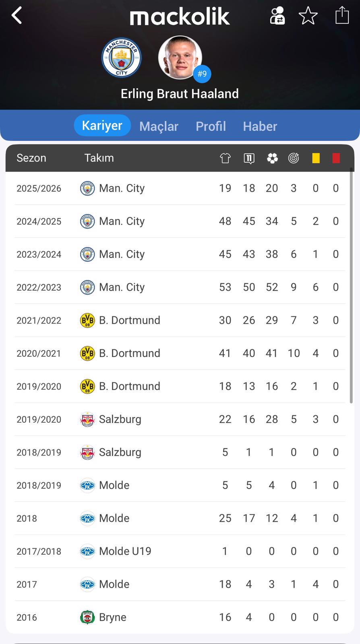Open the 2025/2026 Man. City season row
Viewport: 360px width, 644px height.
pyautogui.click(x=180, y=188)
